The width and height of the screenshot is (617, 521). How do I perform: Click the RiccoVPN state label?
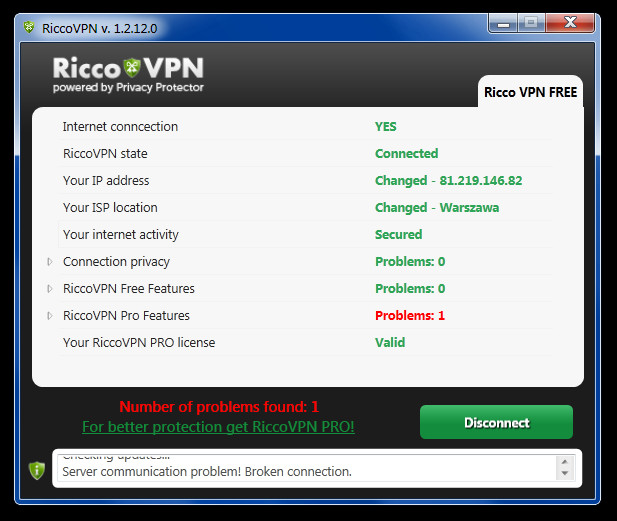[x=105, y=153]
